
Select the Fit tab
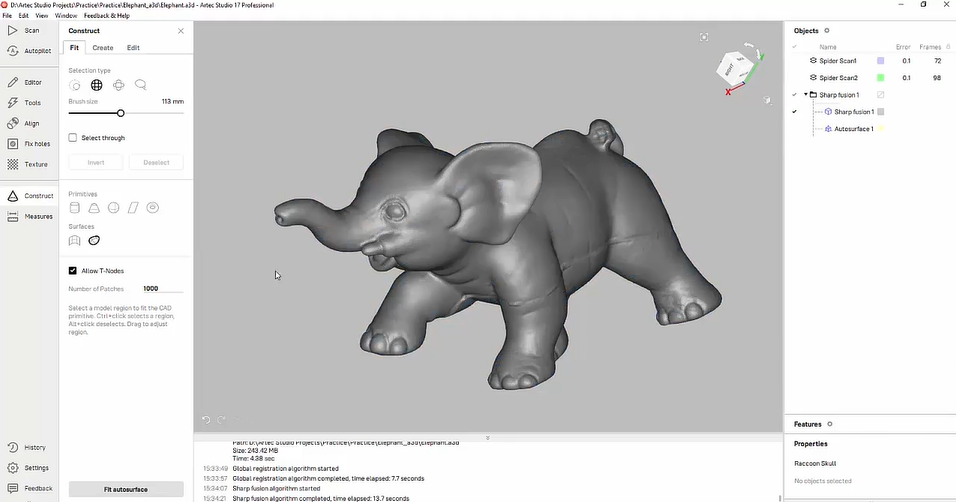pyautogui.click(x=74, y=48)
